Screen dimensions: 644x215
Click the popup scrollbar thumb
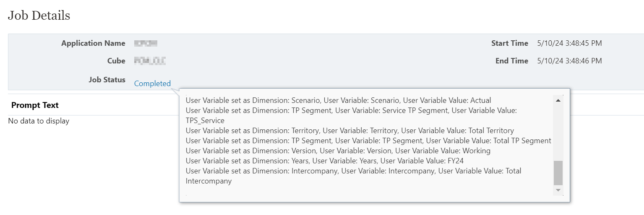pos(558,173)
